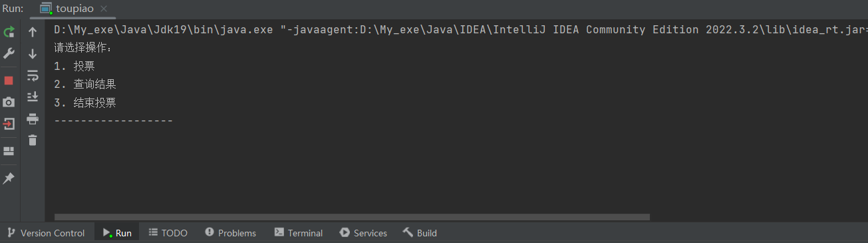This screenshot has width=868, height=243.
Task: Open the Version Control tool window
Action: click(x=46, y=233)
